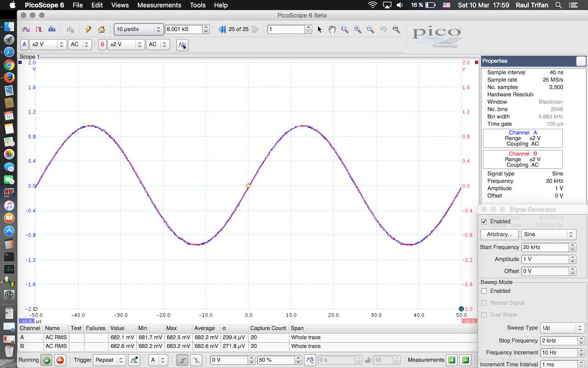Uncheck signal generator Enabled checkbox

pos(484,221)
